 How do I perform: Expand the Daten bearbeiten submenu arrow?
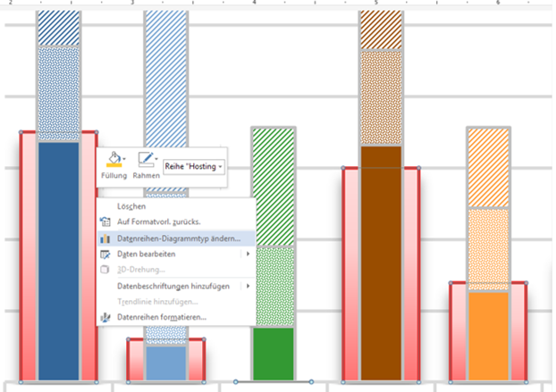pyautogui.click(x=248, y=254)
